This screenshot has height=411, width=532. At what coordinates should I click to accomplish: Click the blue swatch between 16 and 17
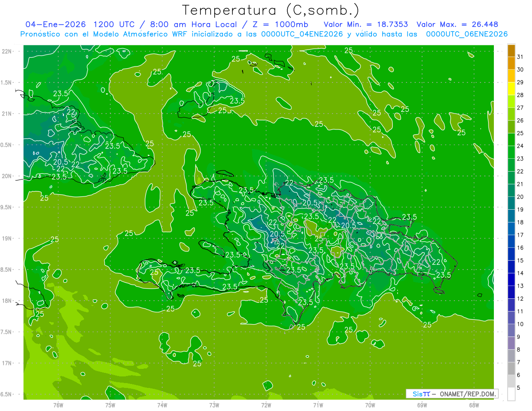tap(511, 242)
